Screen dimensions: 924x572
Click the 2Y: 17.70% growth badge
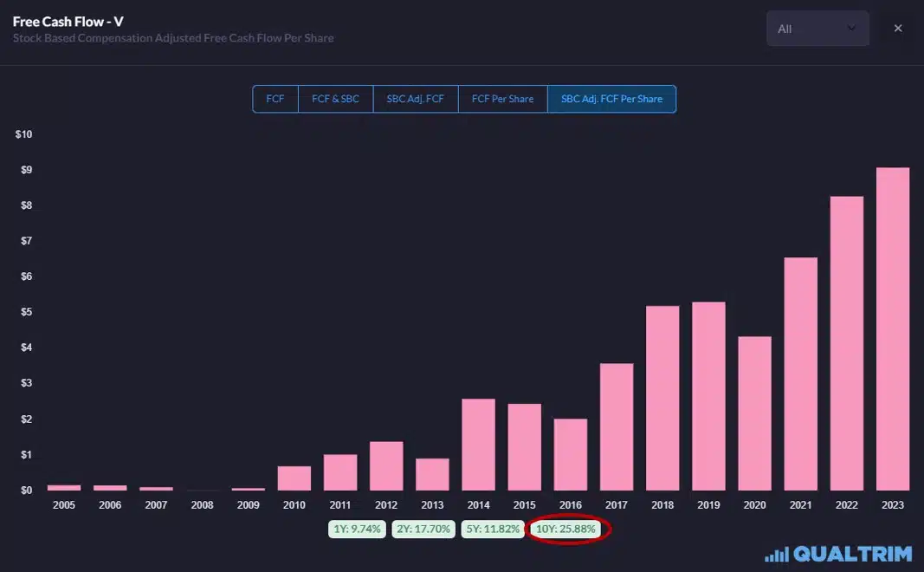[423, 529]
